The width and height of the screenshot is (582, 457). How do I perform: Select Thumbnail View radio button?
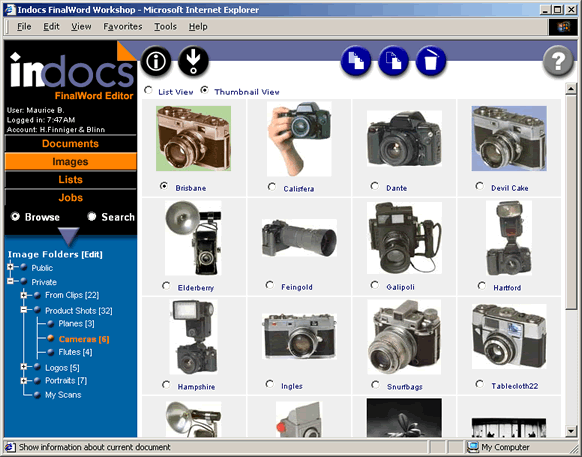click(204, 90)
